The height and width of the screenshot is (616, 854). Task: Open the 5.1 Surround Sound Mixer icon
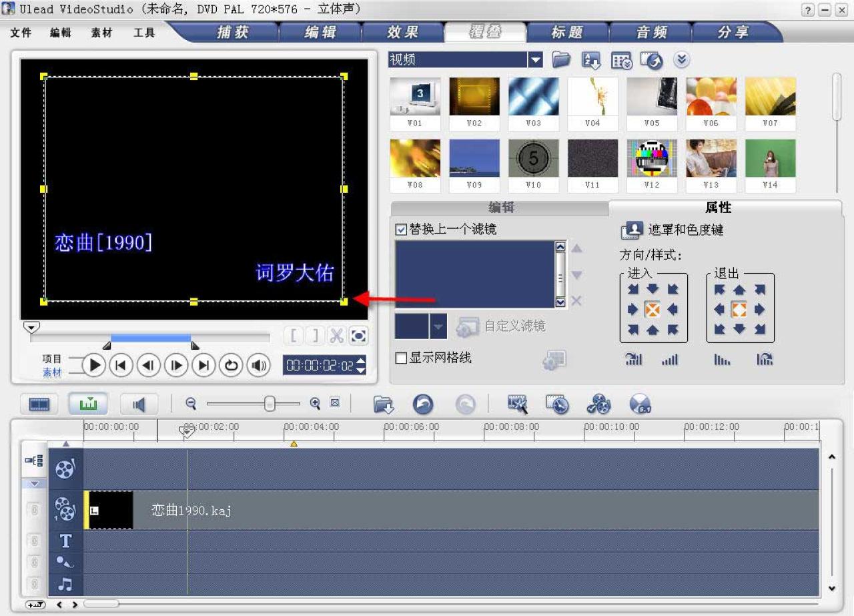tap(638, 404)
